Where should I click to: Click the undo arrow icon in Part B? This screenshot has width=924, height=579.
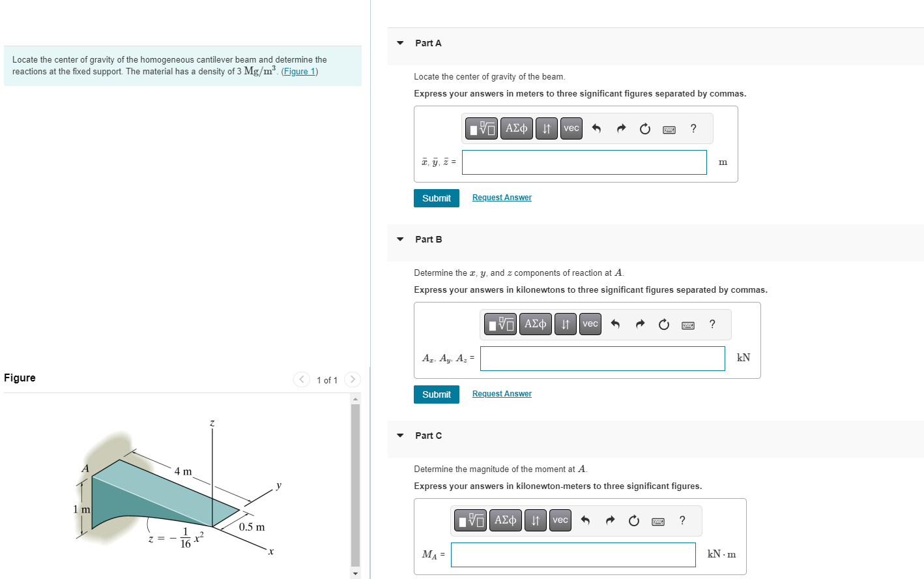615,323
